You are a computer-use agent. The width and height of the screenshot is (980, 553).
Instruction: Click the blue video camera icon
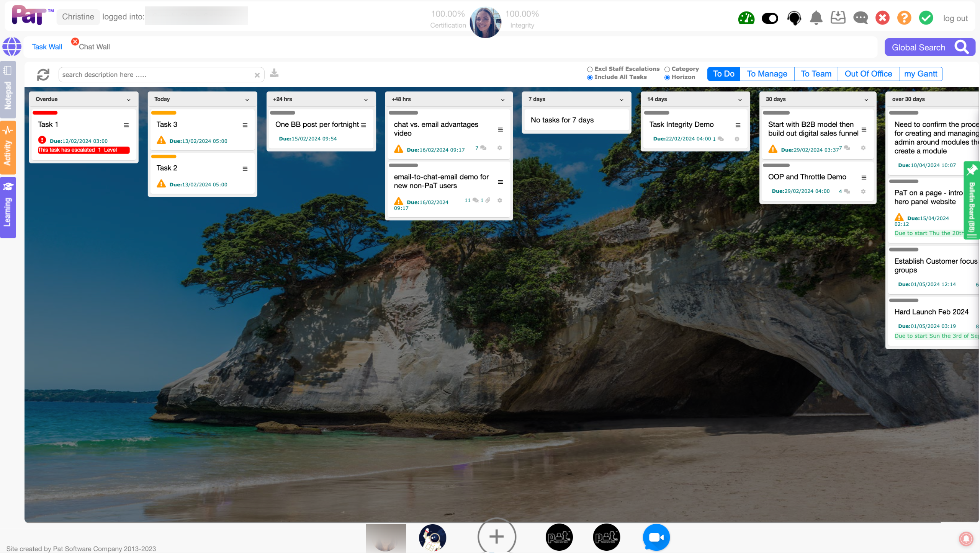[x=656, y=537]
